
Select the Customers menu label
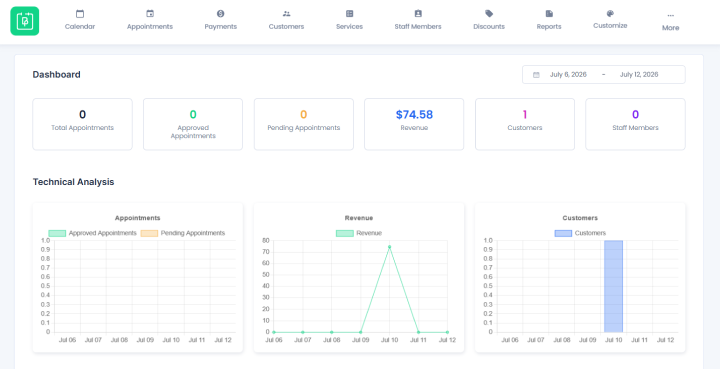pyautogui.click(x=287, y=27)
